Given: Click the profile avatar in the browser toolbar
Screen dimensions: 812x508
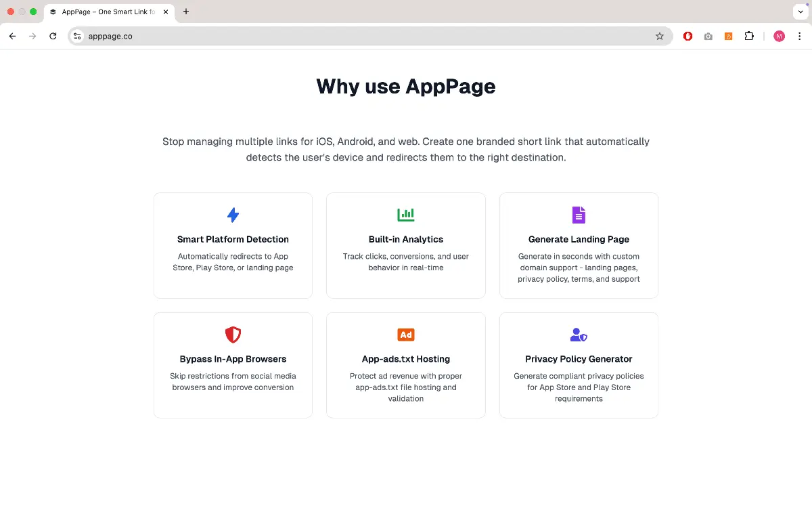Looking at the screenshot, I should pos(779,36).
